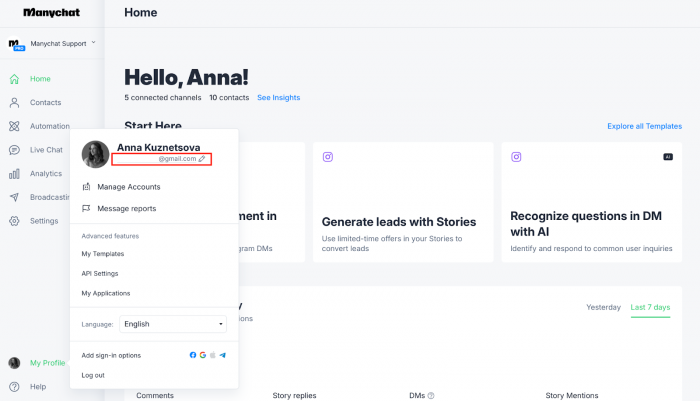
Task: Follow the See Insights link
Action: [279, 98]
